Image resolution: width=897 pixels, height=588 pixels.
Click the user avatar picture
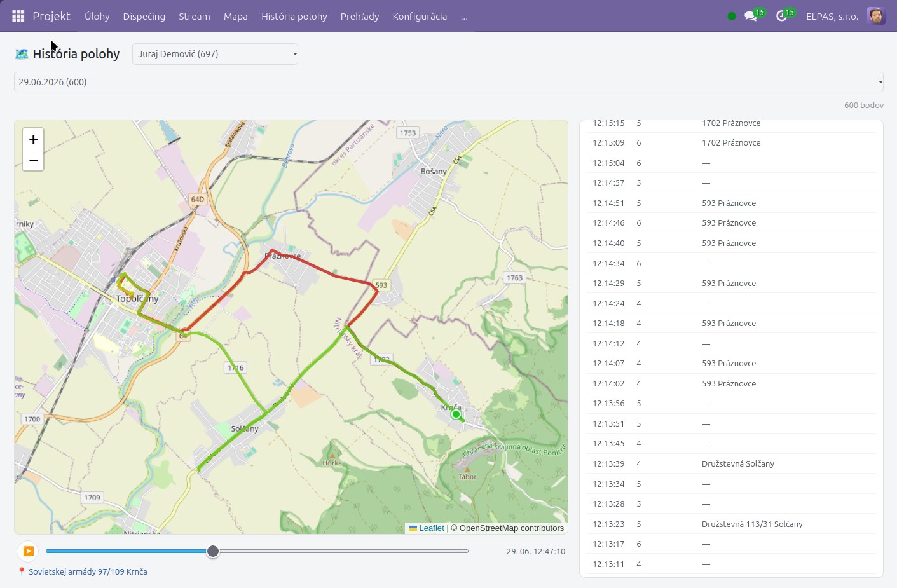click(876, 16)
